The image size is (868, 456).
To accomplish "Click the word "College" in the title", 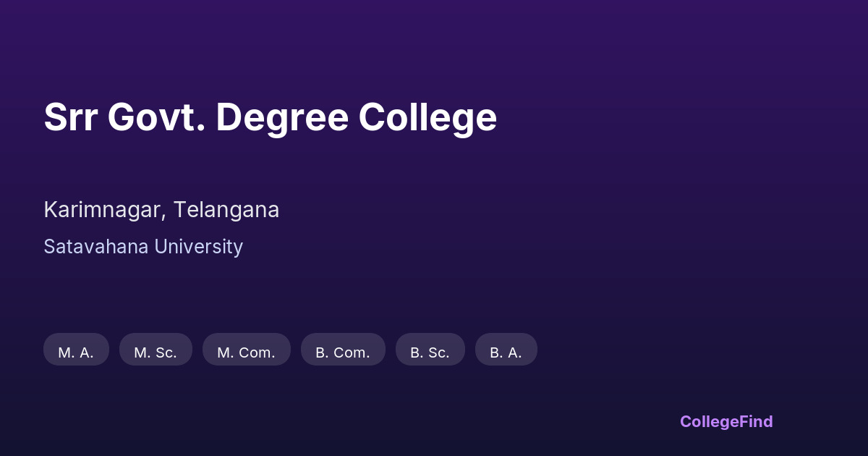I will click(427, 117).
